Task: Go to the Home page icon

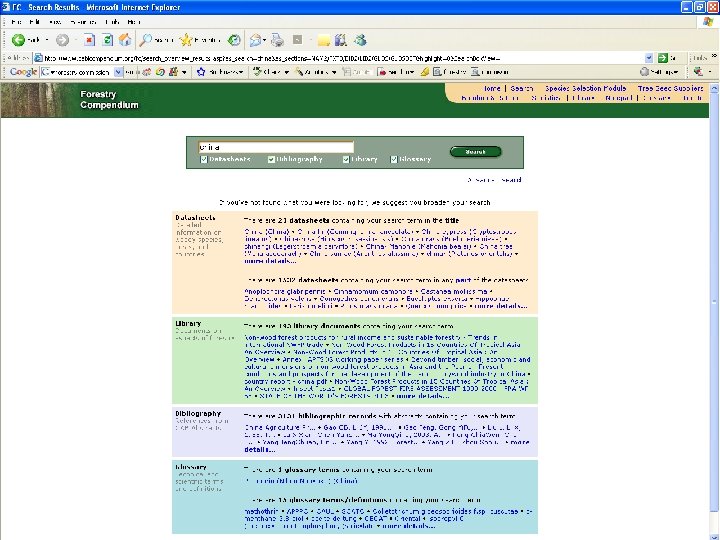Action: [125, 40]
